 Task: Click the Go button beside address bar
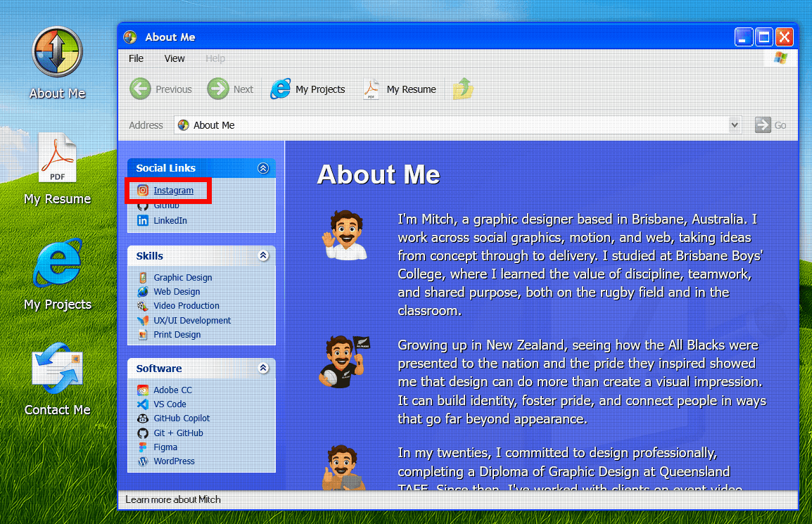click(x=770, y=125)
